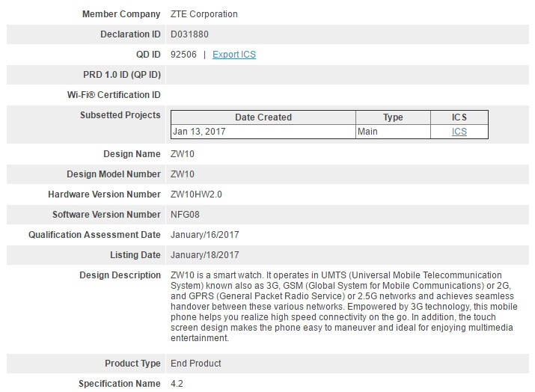The height and width of the screenshot is (392, 535).
Task: Click the Main type cell in the table
Action: [368, 131]
